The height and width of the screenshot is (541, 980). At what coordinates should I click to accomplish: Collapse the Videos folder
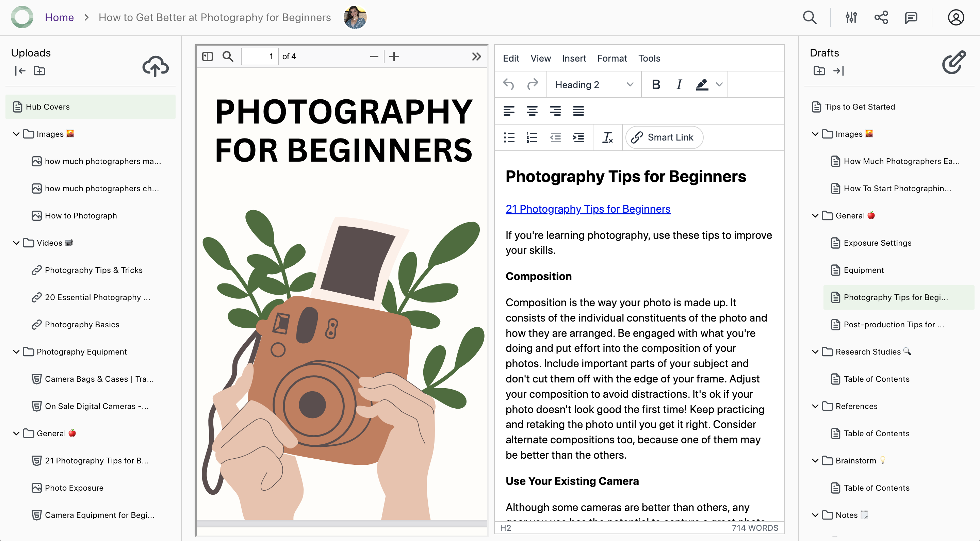click(16, 243)
